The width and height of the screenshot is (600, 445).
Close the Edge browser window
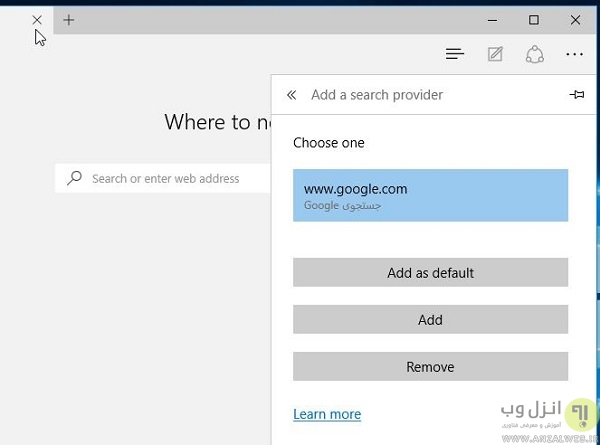[x=575, y=19]
